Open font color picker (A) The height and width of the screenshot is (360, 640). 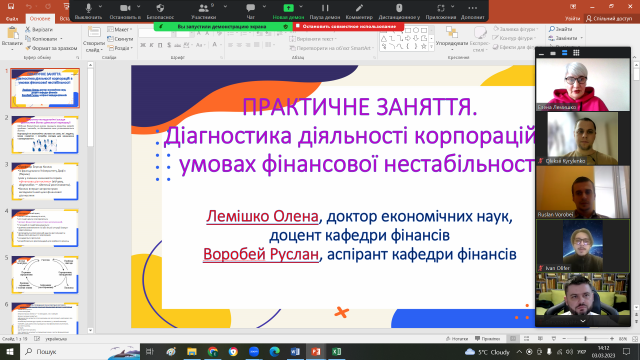pos(214,45)
